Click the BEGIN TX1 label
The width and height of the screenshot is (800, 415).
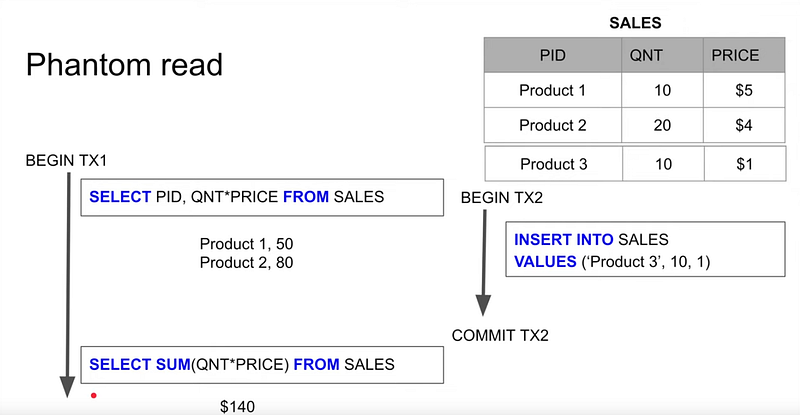pyautogui.click(x=66, y=161)
